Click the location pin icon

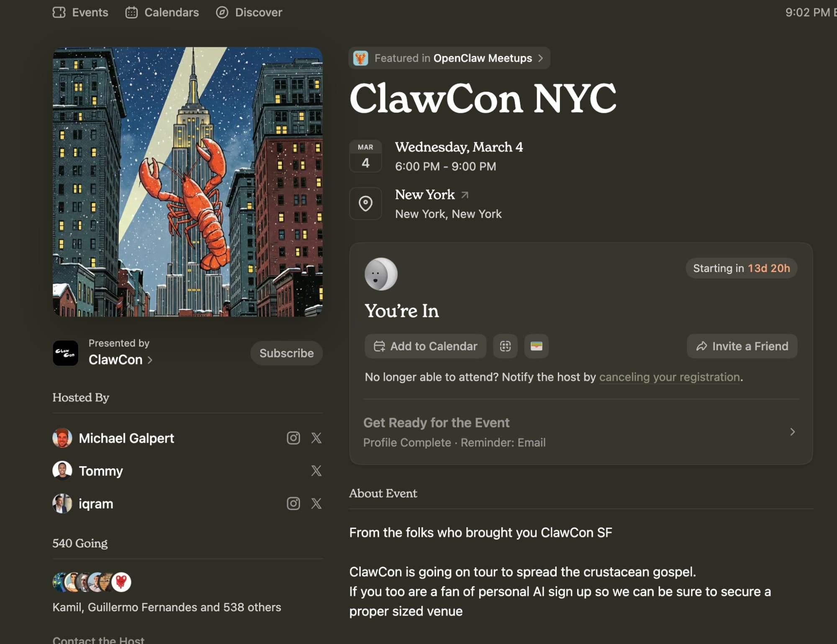click(365, 204)
